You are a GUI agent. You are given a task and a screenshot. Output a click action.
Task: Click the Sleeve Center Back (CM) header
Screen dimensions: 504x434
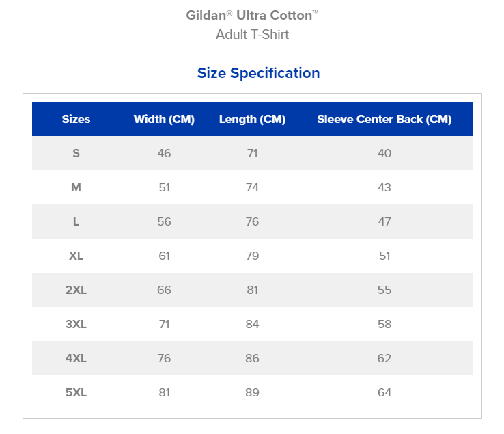(x=384, y=119)
